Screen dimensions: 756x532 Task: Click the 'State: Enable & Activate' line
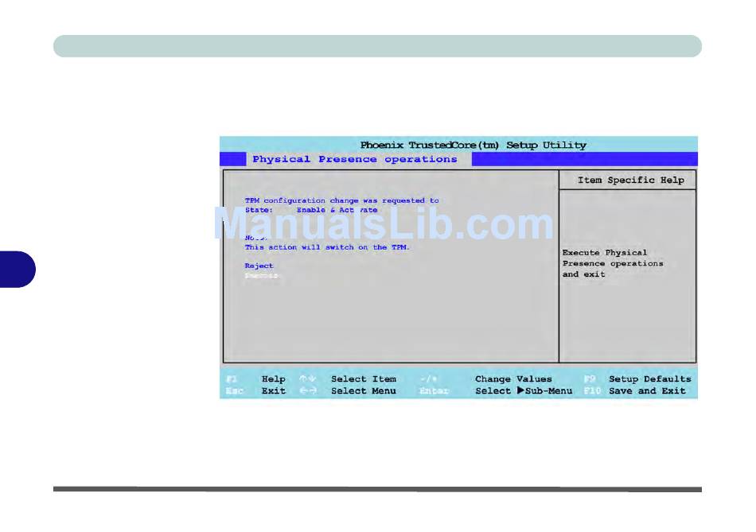311,210
